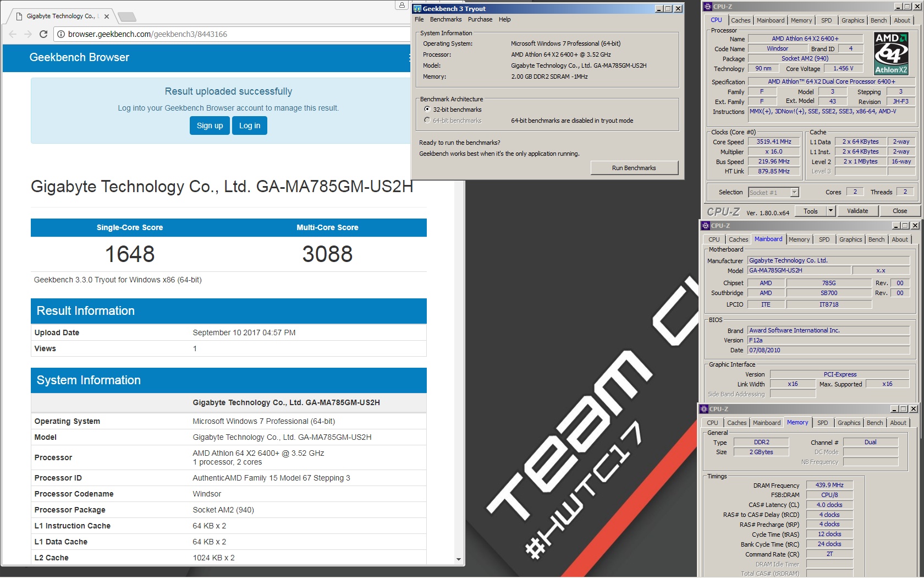The width and height of the screenshot is (924, 578).
Task: Open the File menu in Geekbench
Action: click(x=419, y=19)
